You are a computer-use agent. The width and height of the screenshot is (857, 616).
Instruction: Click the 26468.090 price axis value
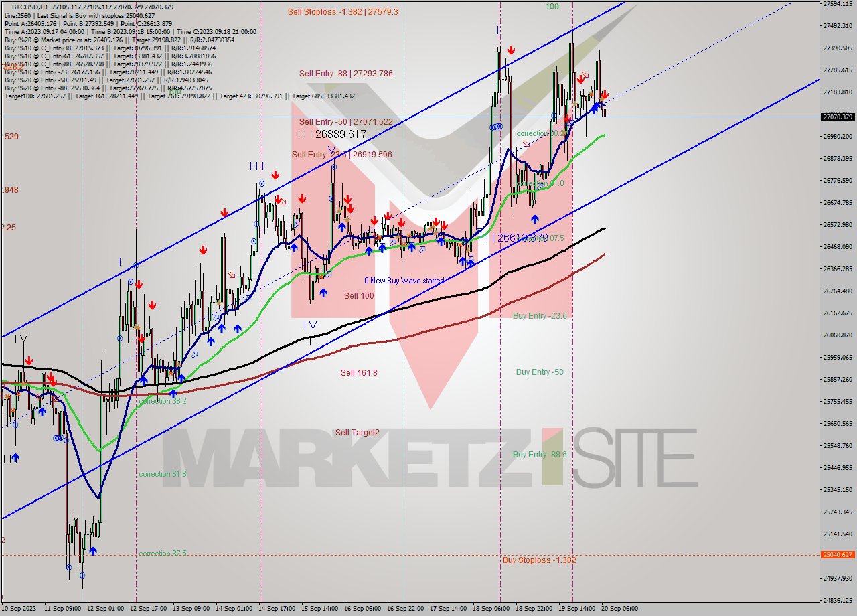point(838,247)
